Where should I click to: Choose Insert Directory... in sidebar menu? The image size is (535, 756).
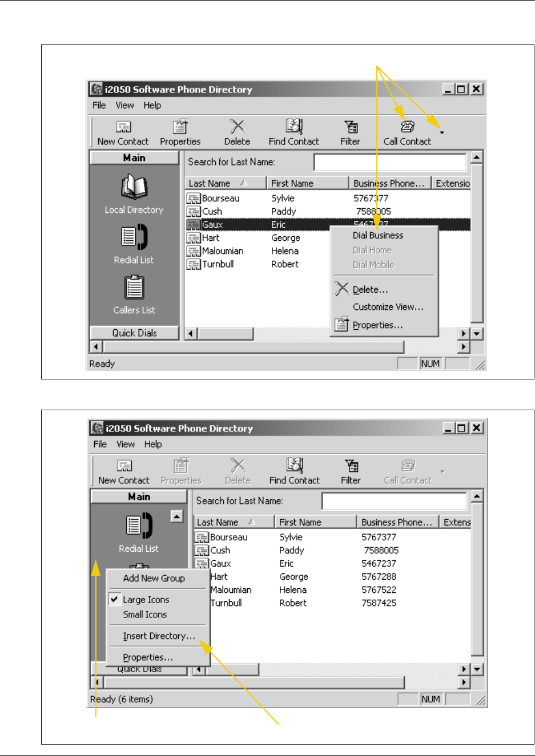click(x=158, y=636)
